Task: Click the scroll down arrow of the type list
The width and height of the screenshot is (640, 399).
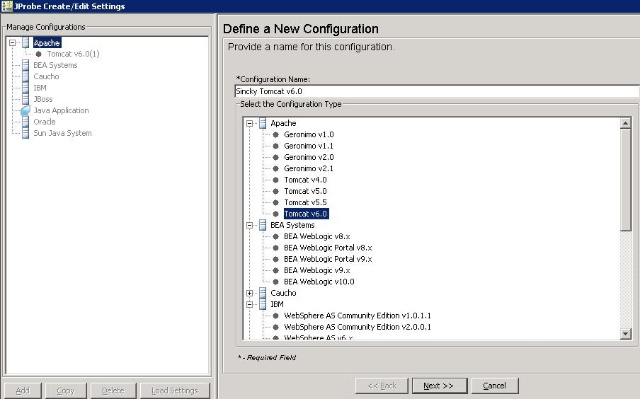Action: click(x=625, y=334)
